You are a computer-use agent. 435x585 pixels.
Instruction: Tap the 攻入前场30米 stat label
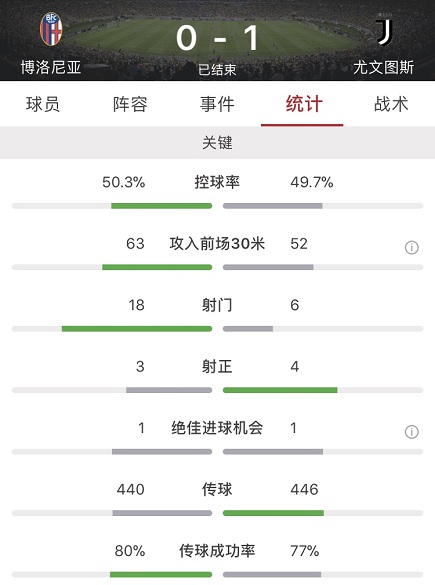pyautogui.click(x=217, y=244)
